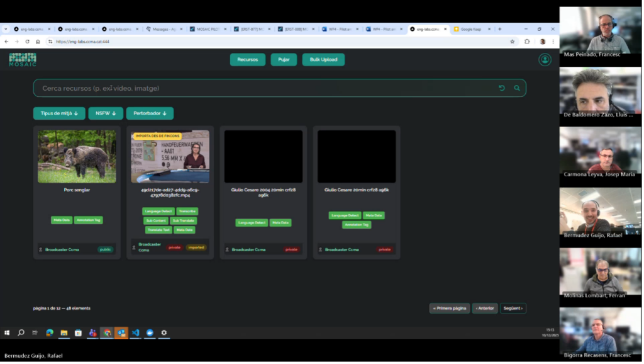The height and width of the screenshot is (364, 644).
Task: Open Visual Studio Code from the taskbar
Action: (135, 333)
